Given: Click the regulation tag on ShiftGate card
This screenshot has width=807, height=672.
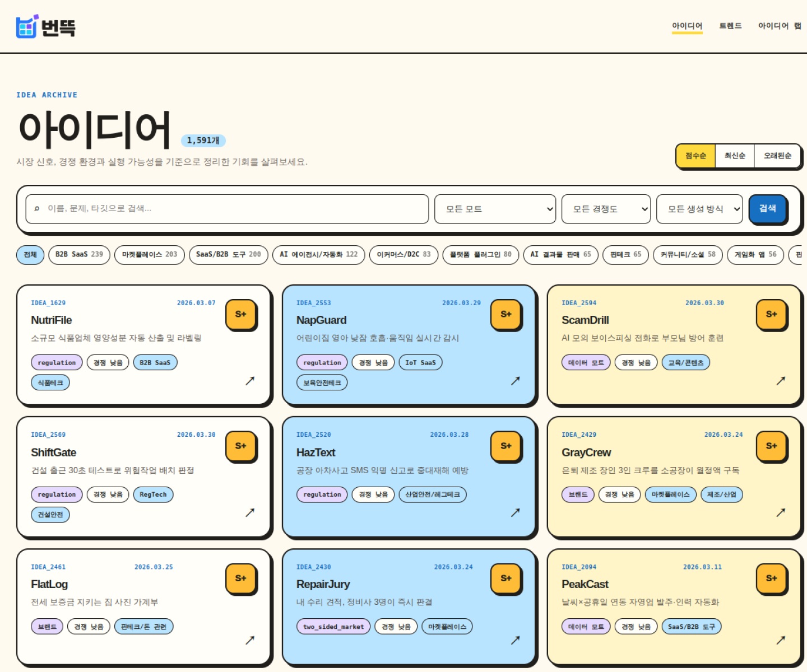Looking at the screenshot, I should point(57,495).
